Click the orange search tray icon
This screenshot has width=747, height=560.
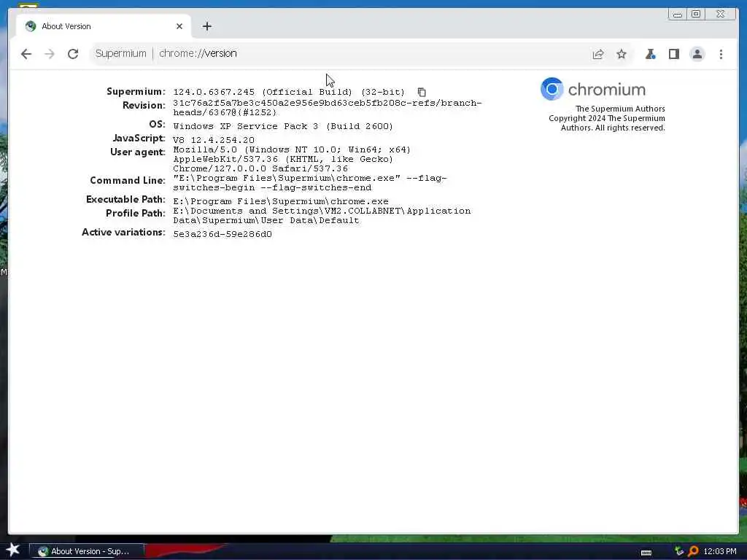(x=693, y=551)
